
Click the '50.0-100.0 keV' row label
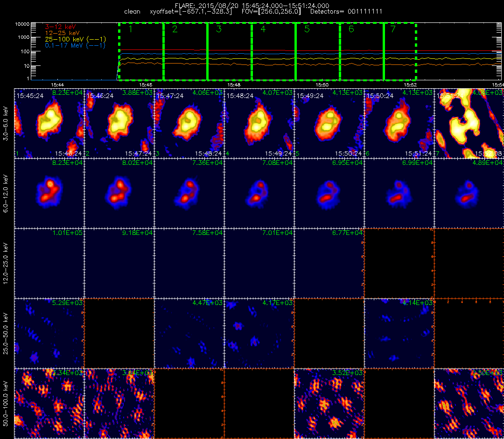coord(7,404)
